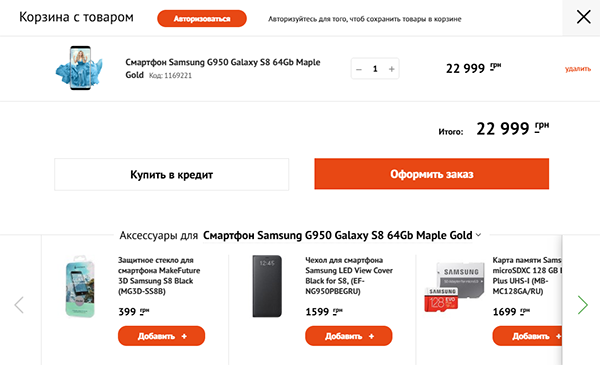The width and height of the screenshot is (600, 365).
Task: Click the quantity field showing 1
Action: coord(375,69)
